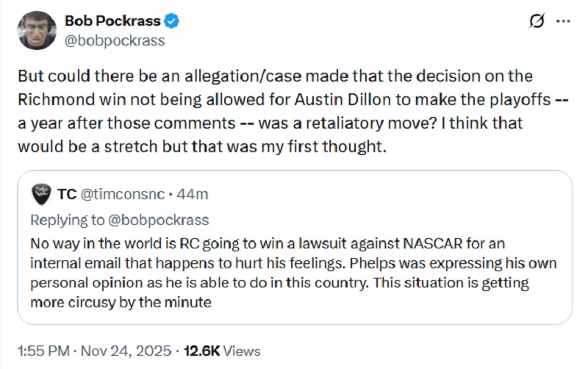Open TC's display name in quoted tweet
Screen dimensions: 588x369
[x=65, y=194]
